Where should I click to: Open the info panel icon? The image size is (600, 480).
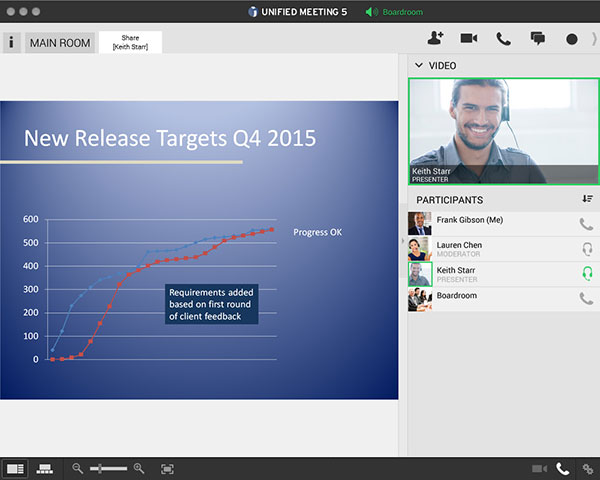11,42
